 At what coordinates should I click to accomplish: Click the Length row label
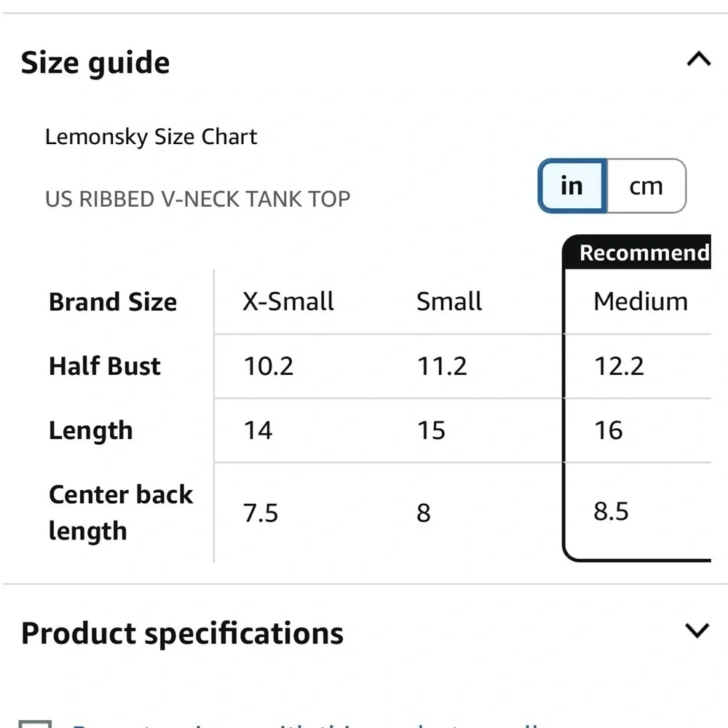[x=90, y=430]
